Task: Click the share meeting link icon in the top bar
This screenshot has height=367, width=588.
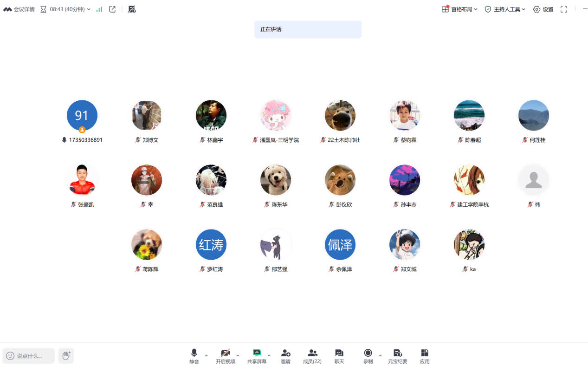Action: tap(112, 9)
